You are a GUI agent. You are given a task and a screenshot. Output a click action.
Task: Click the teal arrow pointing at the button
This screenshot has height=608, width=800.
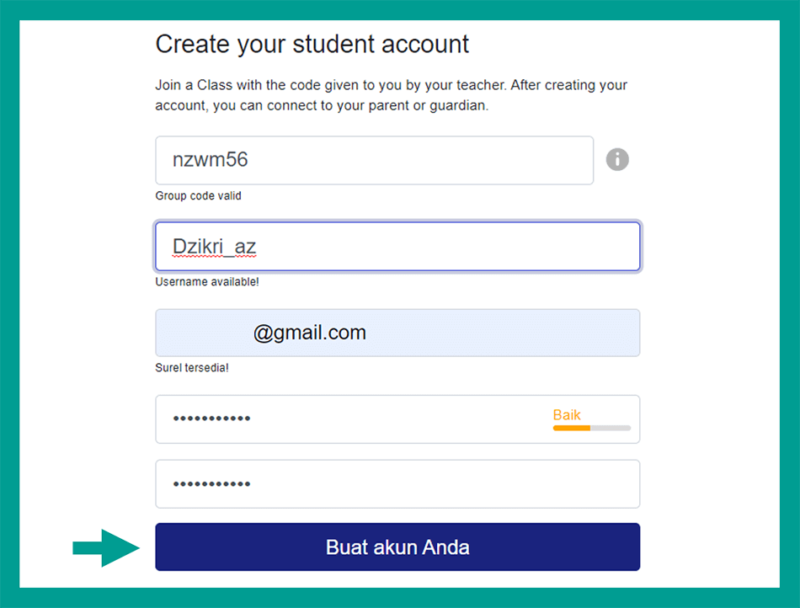[x=106, y=548]
